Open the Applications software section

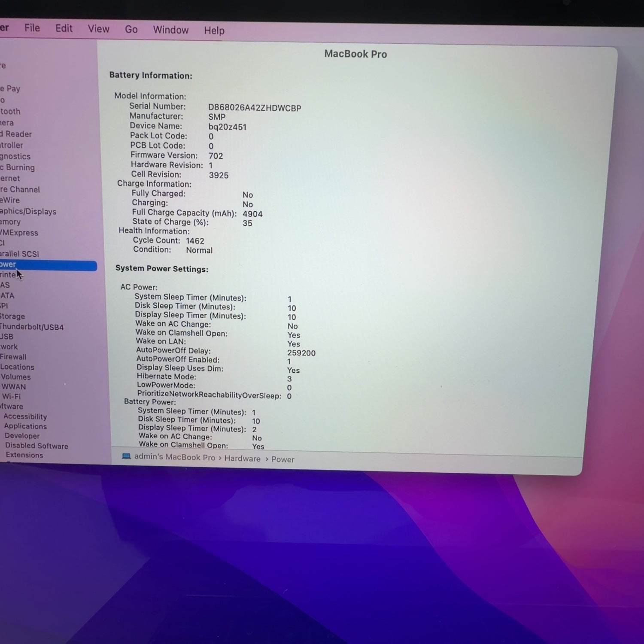[25, 426]
